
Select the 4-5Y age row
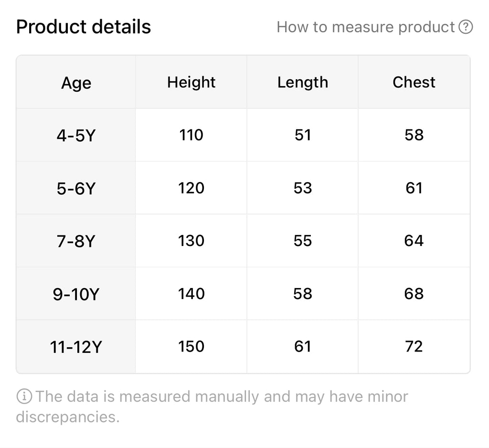click(76, 136)
